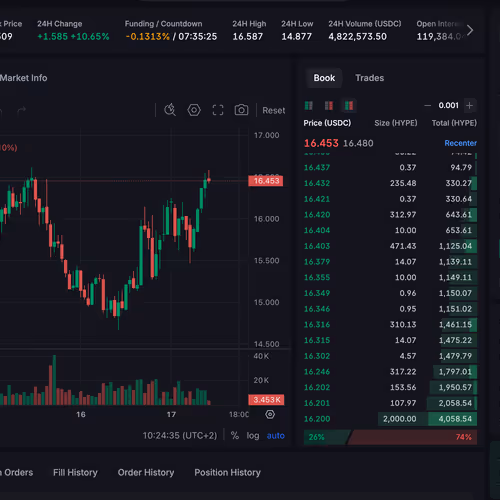
Task: Open the Market Info tab
Action: pyautogui.click(x=23, y=78)
